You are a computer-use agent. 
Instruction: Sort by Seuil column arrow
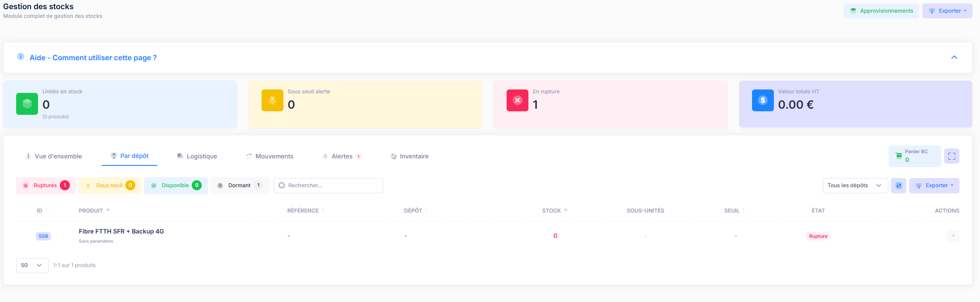tap(743, 210)
